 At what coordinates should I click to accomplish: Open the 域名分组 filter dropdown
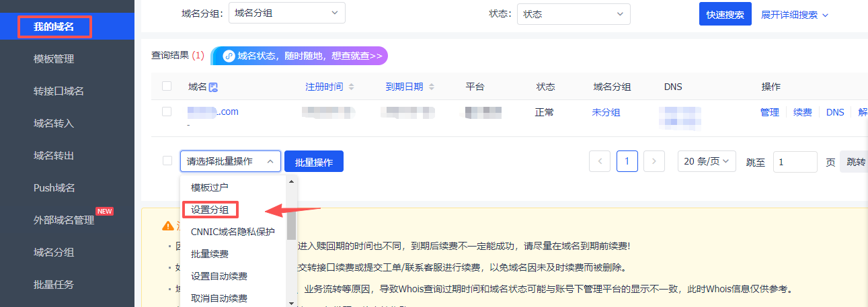pyautogui.click(x=287, y=13)
